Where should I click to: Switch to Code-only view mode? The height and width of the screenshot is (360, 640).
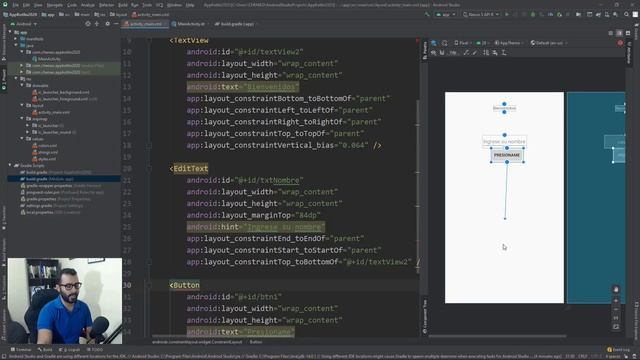tap(611, 33)
